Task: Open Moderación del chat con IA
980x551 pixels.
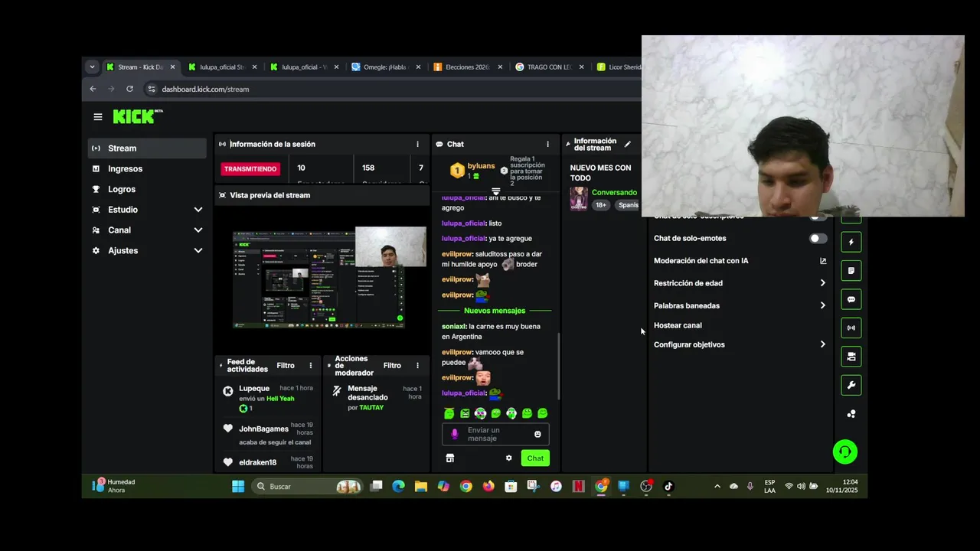Action: [x=740, y=261]
